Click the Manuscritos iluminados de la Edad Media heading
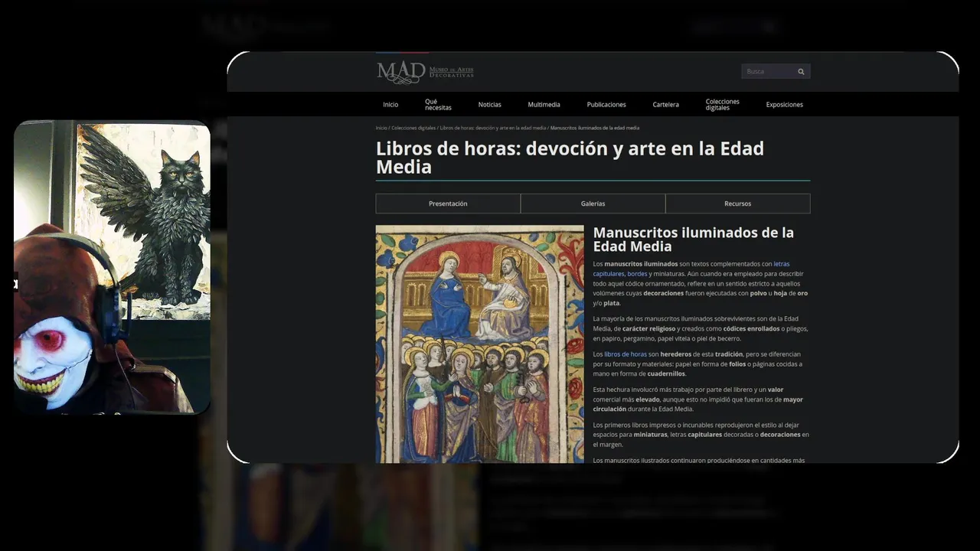The width and height of the screenshot is (980, 551). point(693,240)
